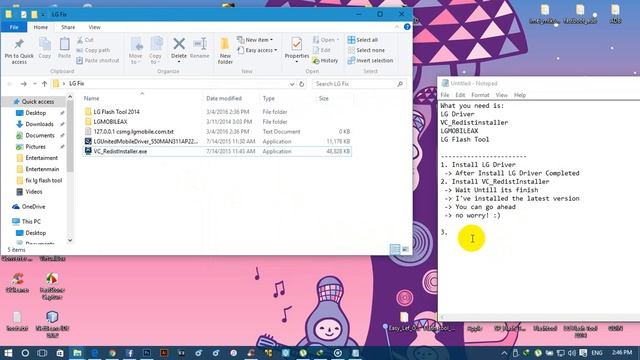Go forward in Explorer navigation
640x360 pixels.
pyautogui.click(x=23, y=84)
